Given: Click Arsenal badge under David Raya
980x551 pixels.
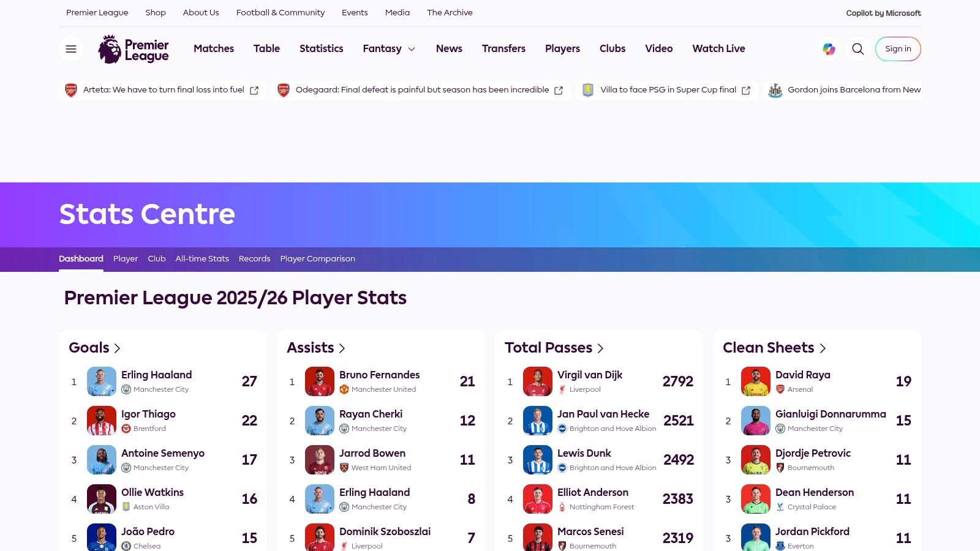Looking at the screenshot, I should tap(780, 389).
